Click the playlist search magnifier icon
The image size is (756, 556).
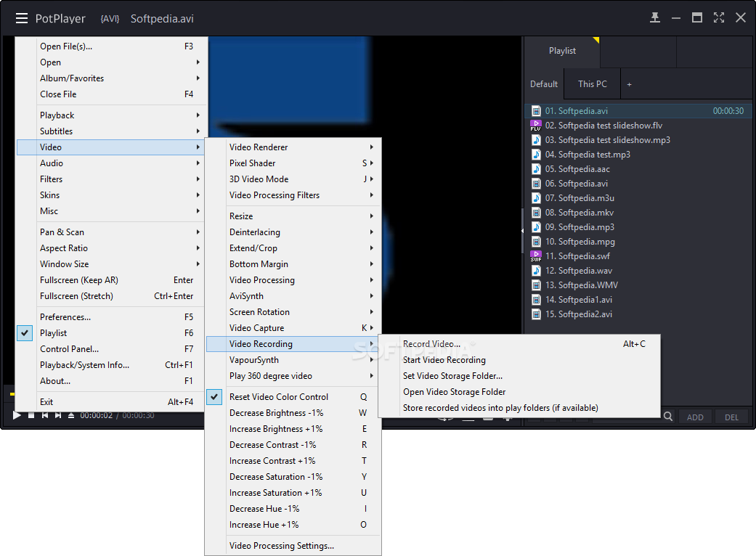click(x=668, y=417)
